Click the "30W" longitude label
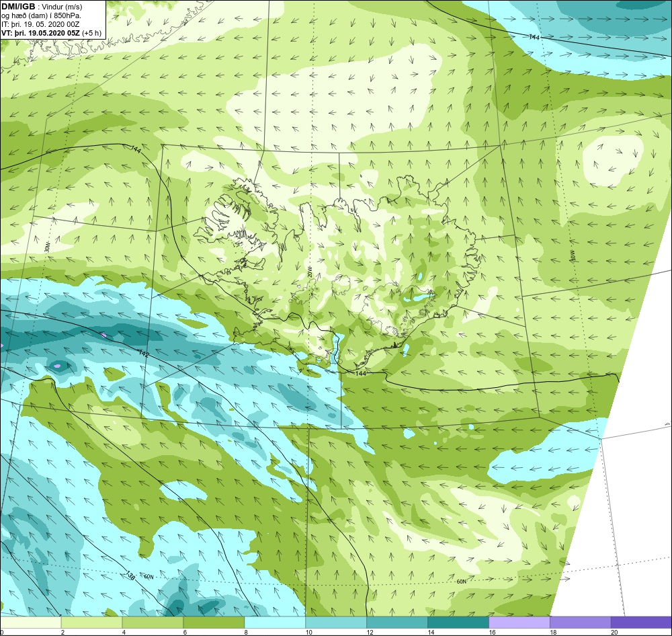This screenshot has height=636, width=672. tap(47, 247)
